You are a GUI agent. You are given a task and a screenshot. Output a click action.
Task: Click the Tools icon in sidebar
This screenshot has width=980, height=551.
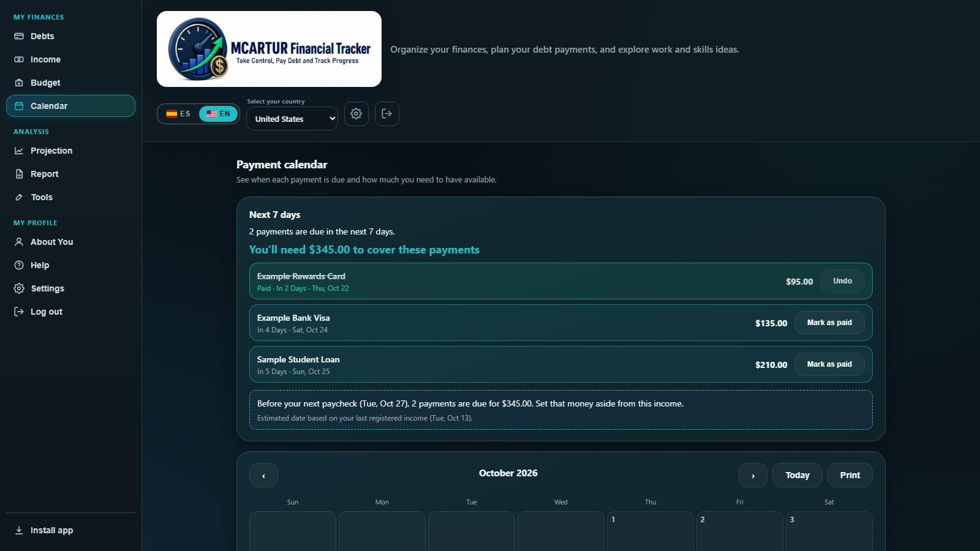click(x=19, y=197)
